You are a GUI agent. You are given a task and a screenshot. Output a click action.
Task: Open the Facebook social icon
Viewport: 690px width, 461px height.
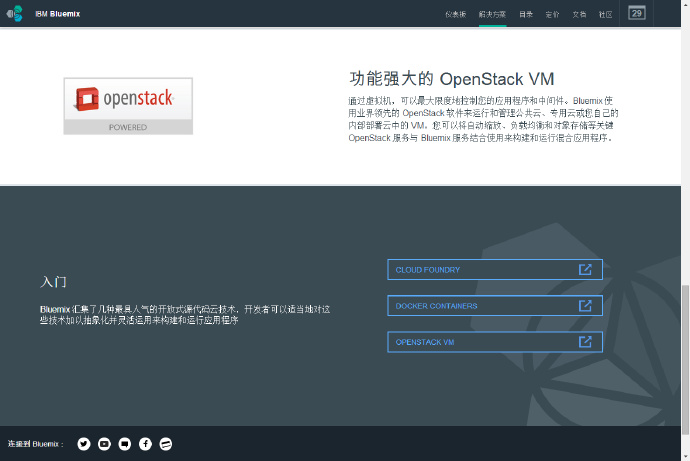pyautogui.click(x=145, y=444)
